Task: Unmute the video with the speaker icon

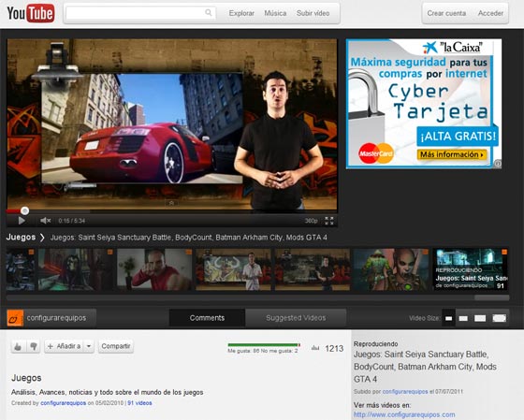Action: (x=46, y=221)
